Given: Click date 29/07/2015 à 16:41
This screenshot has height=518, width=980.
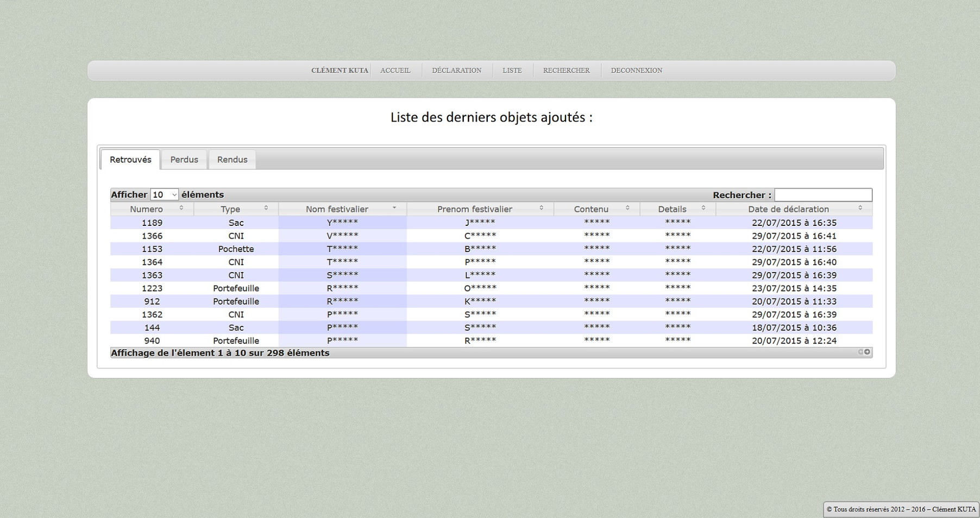Looking at the screenshot, I should click(x=794, y=236).
